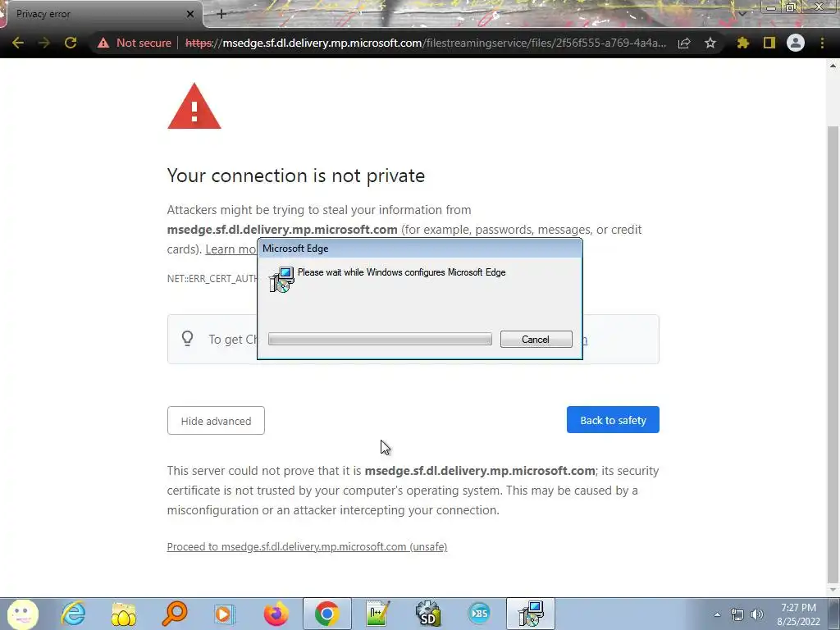Open the media player taskbar icon

pos(225,614)
